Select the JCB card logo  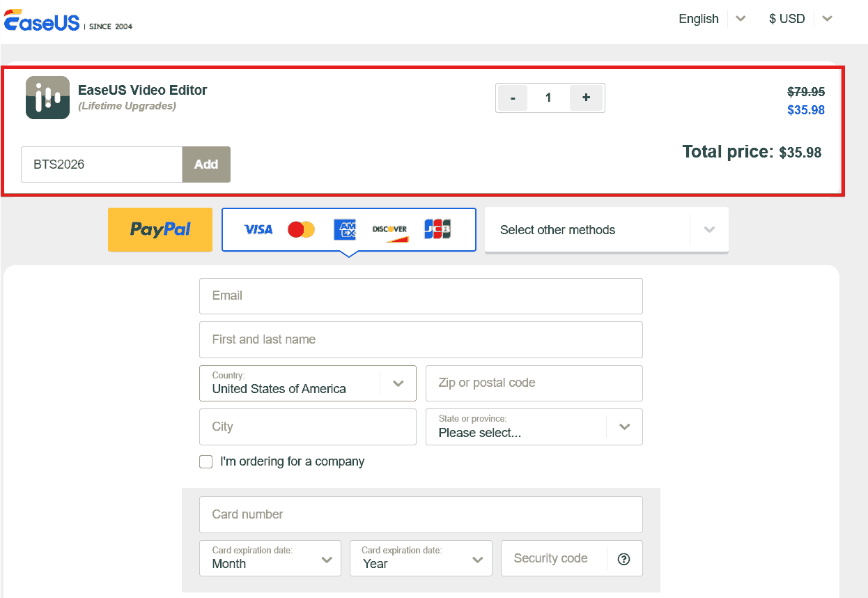click(437, 229)
